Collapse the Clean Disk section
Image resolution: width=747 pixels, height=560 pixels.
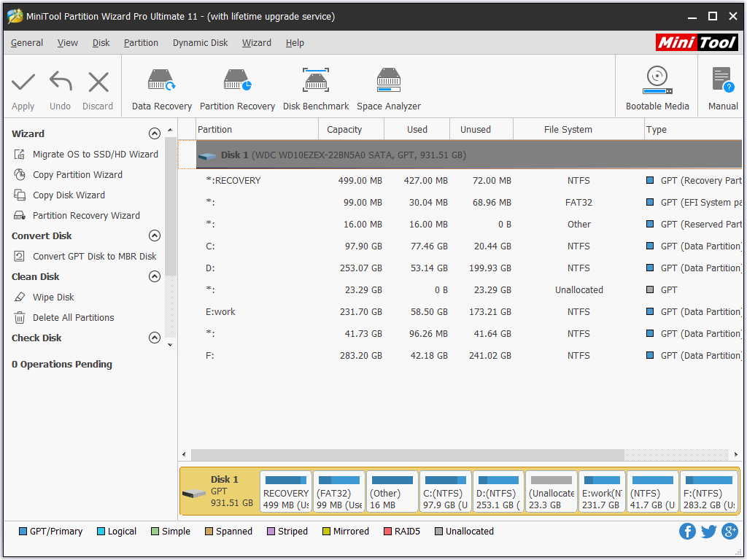[x=155, y=276]
